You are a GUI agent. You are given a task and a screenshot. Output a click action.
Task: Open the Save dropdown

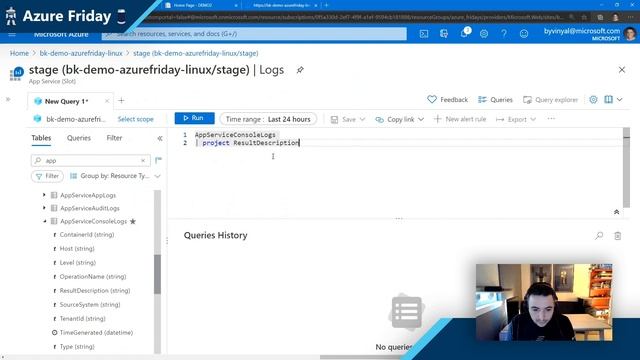(348, 119)
